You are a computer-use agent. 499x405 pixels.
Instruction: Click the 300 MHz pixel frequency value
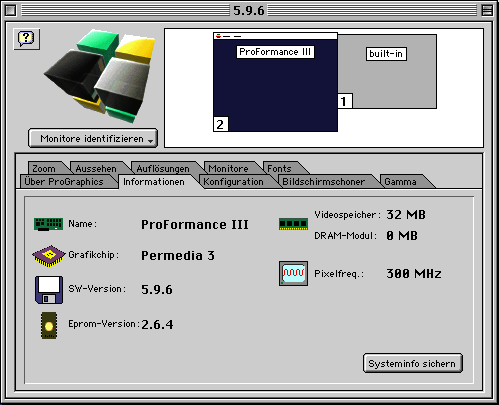[x=414, y=274]
